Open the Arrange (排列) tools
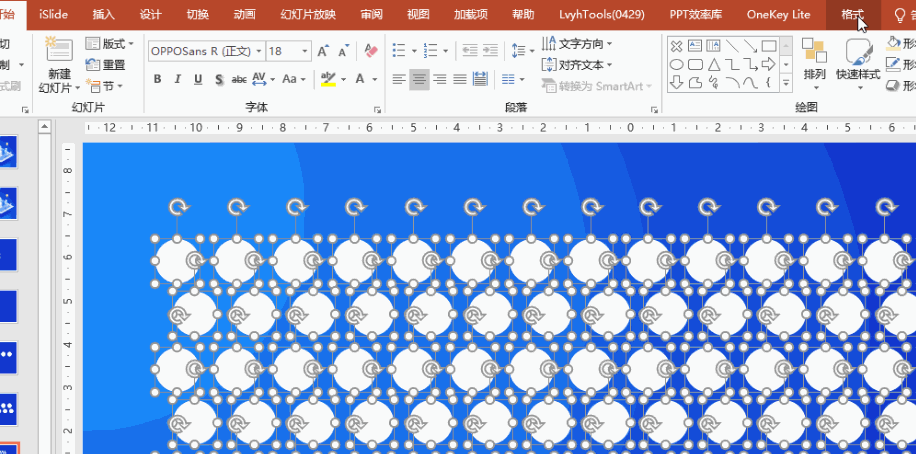916x454 pixels. 814,60
